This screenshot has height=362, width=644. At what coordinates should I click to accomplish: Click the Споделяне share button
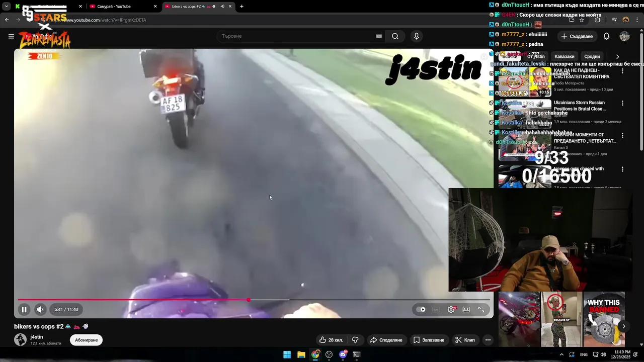pos(386,340)
